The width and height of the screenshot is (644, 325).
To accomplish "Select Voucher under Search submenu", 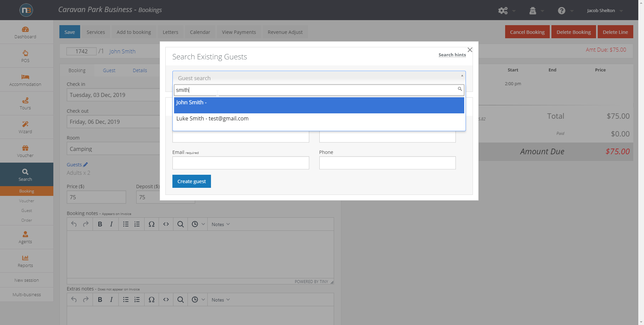I will tap(27, 201).
